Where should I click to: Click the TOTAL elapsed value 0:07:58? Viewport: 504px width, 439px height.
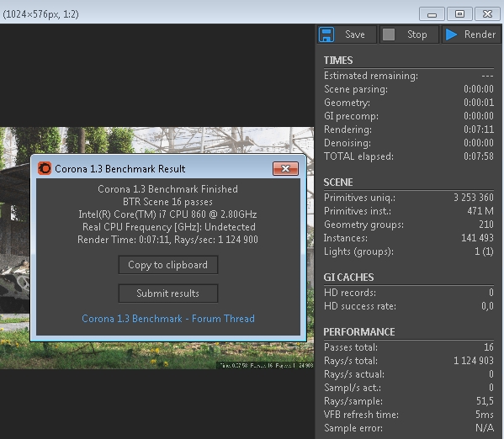click(x=478, y=156)
